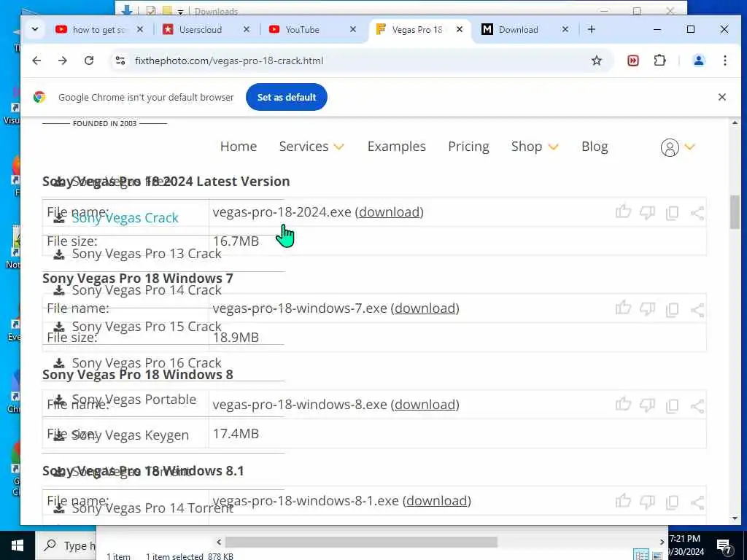
Task: Open Chrome's three-dot menu
Action: (724, 61)
